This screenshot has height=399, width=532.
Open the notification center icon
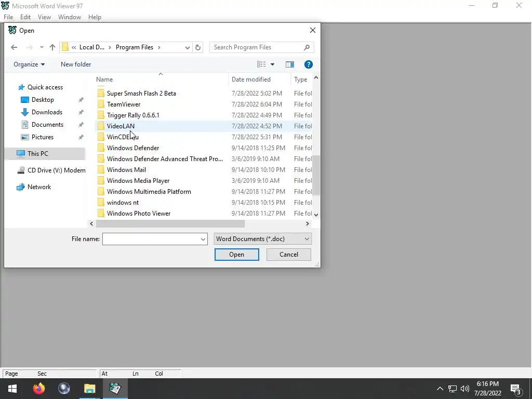(x=516, y=389)
